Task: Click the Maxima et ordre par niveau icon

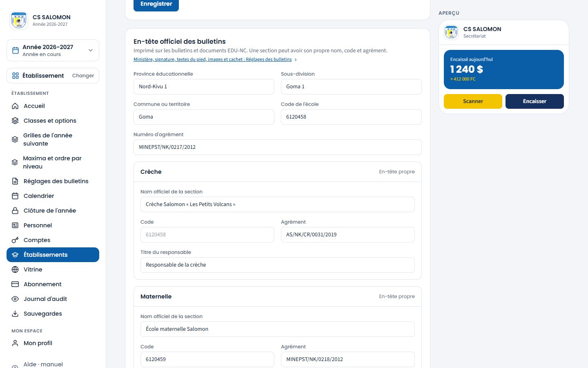Action: [15, 162]
